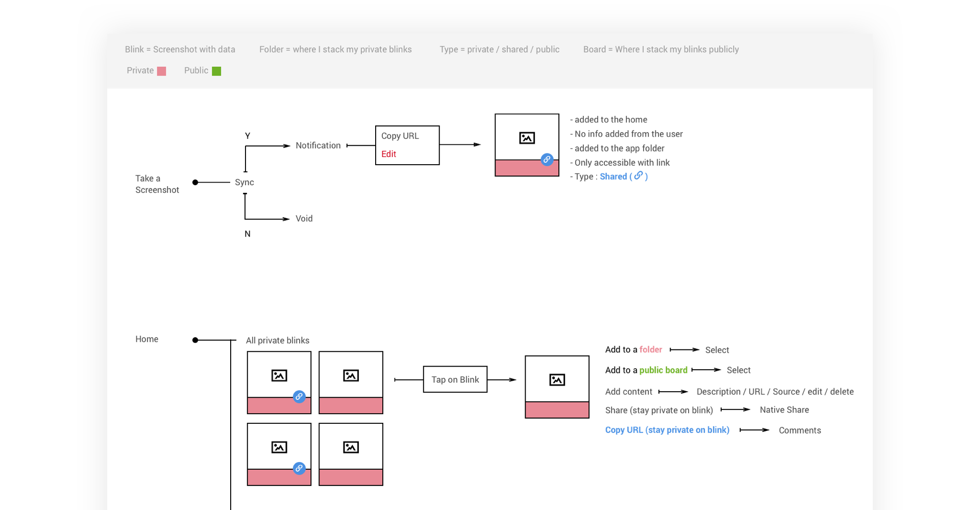Click the All private blinks heading

pos(278,340)
